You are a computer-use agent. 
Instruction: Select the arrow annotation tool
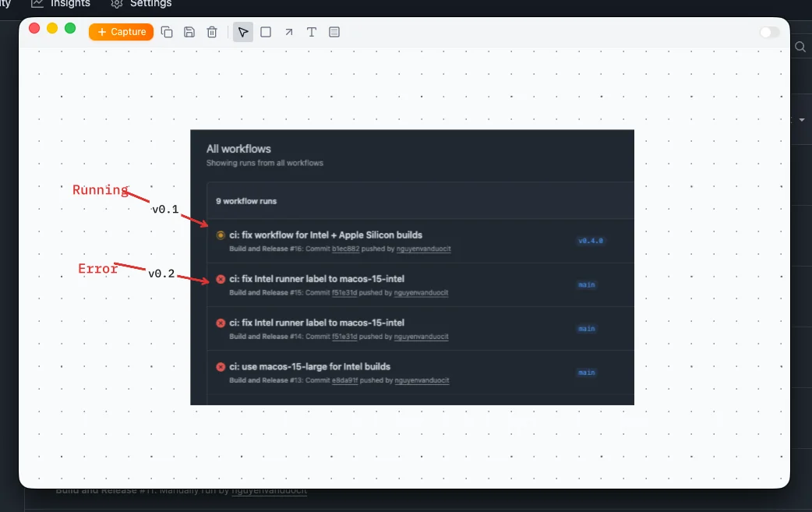(x=288, y=32)
